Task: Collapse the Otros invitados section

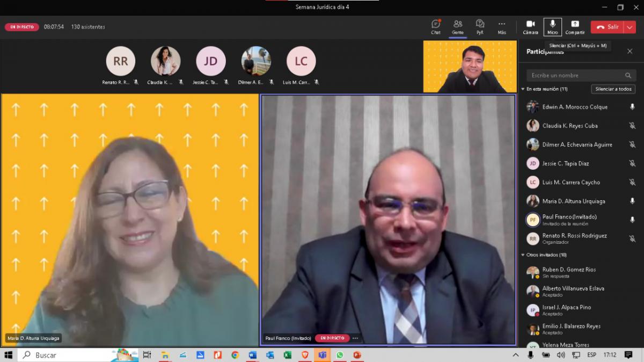Action: click(x=523, y=255)
